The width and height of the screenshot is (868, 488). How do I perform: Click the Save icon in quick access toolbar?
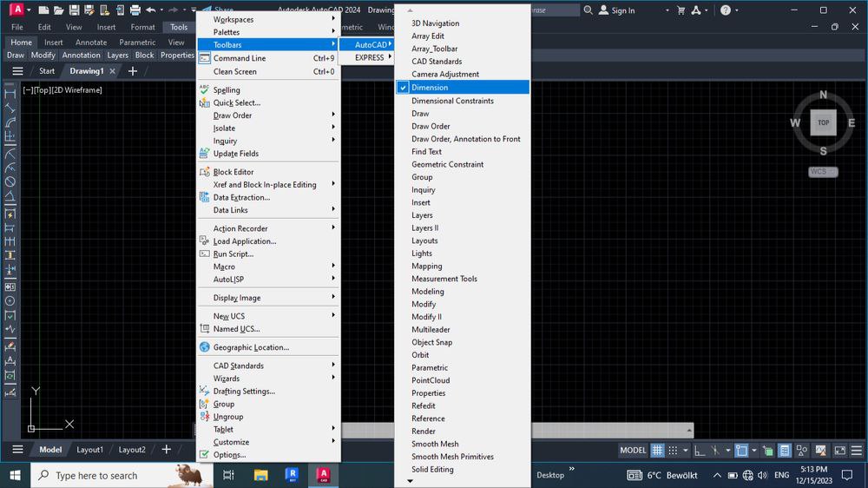pyautogui.click(x=74, y=10)
